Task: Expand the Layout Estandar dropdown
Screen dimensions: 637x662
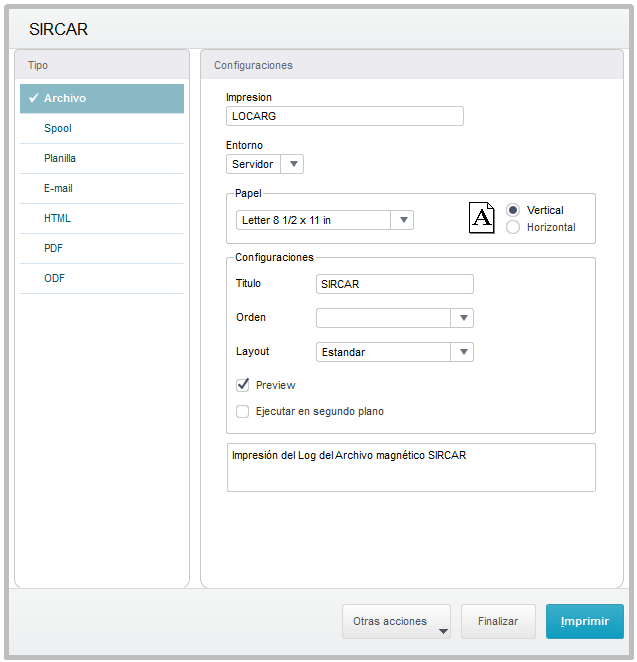Action: pos(462,352)
